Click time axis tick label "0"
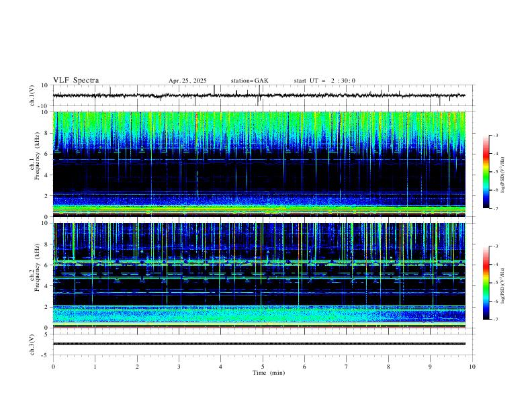Image resolution: width=532 pixels, height=411 pixels. [53, 367]
